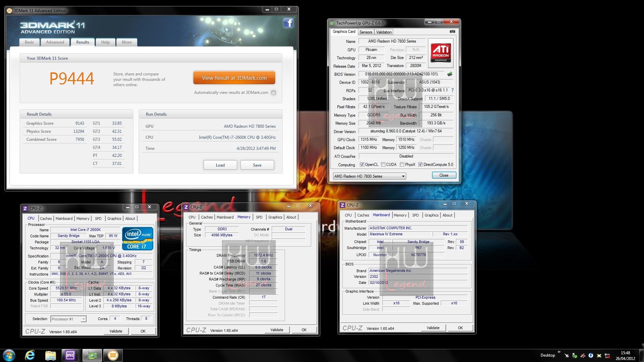Open the Help tab in 3DMark
The width and height of the screenshot is (644, 362).
pyautogui.click(x=105, y=42)
